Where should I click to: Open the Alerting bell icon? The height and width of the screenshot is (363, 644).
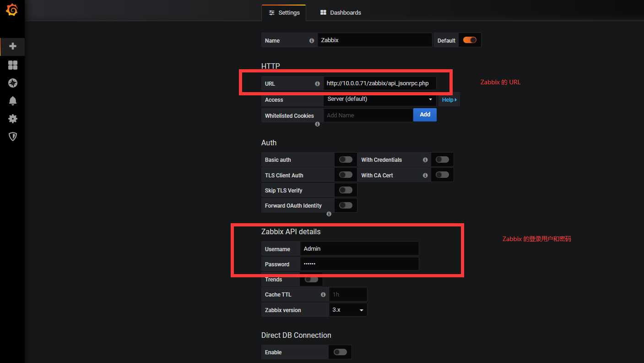(13, 101)
